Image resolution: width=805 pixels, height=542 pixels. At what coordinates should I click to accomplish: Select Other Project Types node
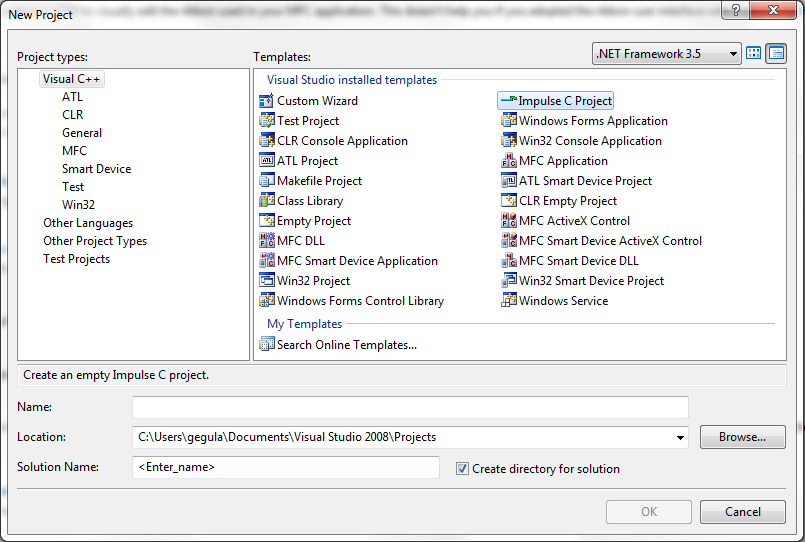95,241
